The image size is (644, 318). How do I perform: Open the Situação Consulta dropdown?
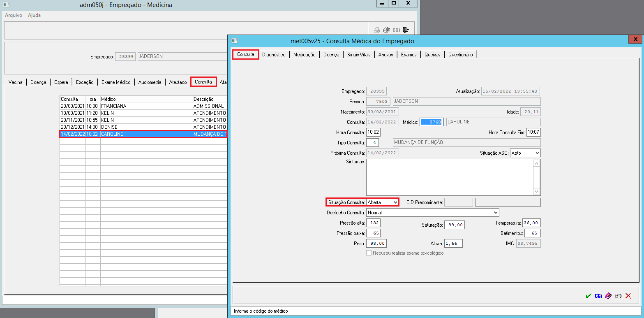click(383, 202)
